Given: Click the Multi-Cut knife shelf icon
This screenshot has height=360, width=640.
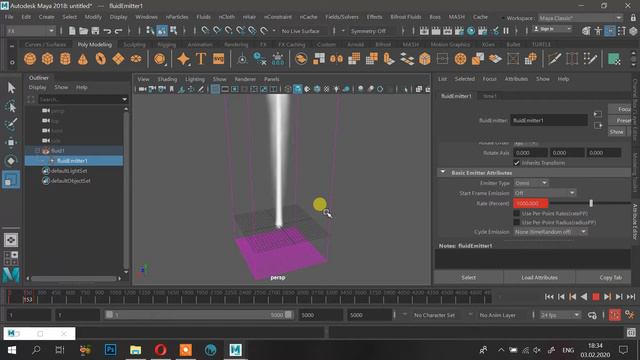Looking at the screenshot, I should [x=554, y=59].
